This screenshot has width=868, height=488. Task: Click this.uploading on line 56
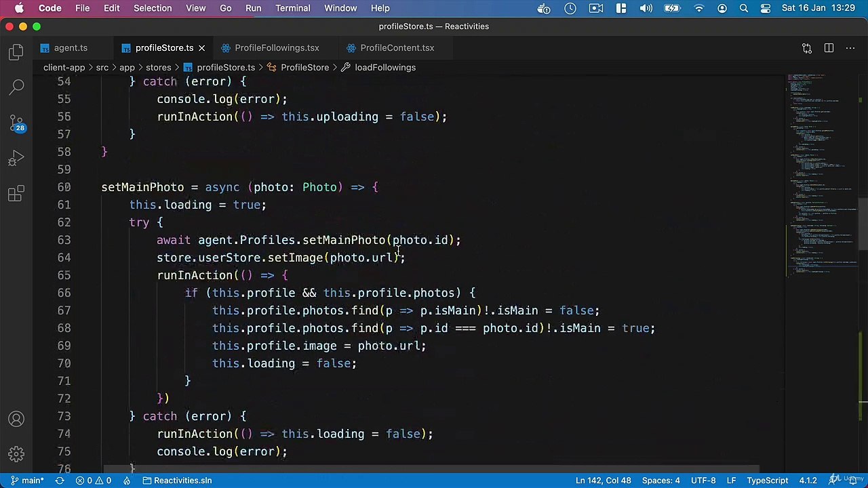(330, 117)
